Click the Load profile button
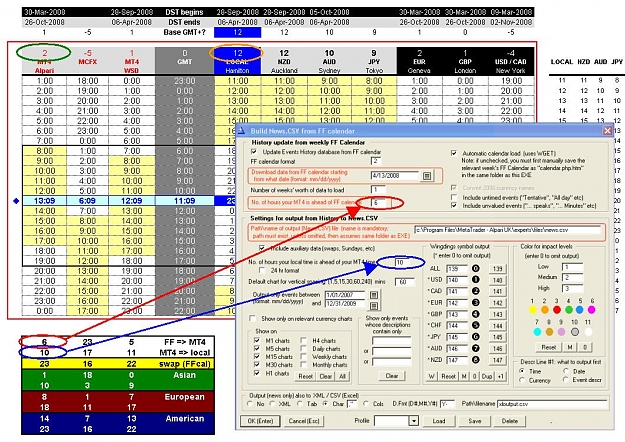This screenshot has height=442, width=625. (x=438, y=421)
